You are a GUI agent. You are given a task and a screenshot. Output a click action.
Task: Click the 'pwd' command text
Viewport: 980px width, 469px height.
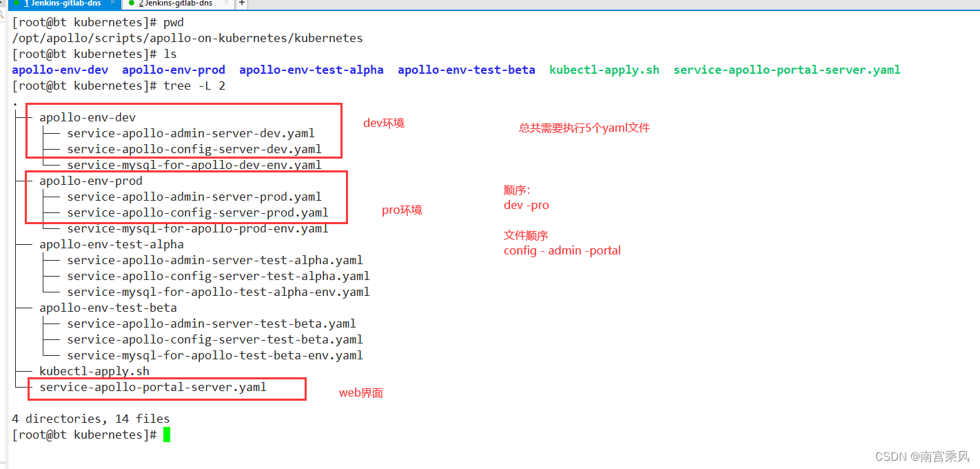174,22
